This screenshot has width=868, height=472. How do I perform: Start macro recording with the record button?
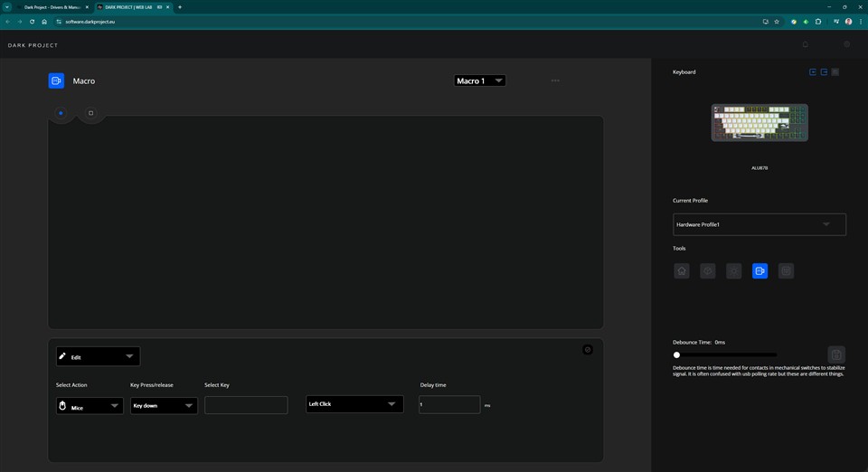pyautogui.click(x=61, y=113)
